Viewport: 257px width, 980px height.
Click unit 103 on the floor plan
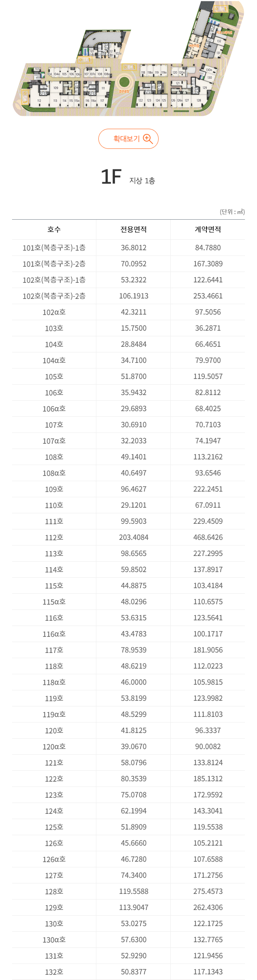37,69
